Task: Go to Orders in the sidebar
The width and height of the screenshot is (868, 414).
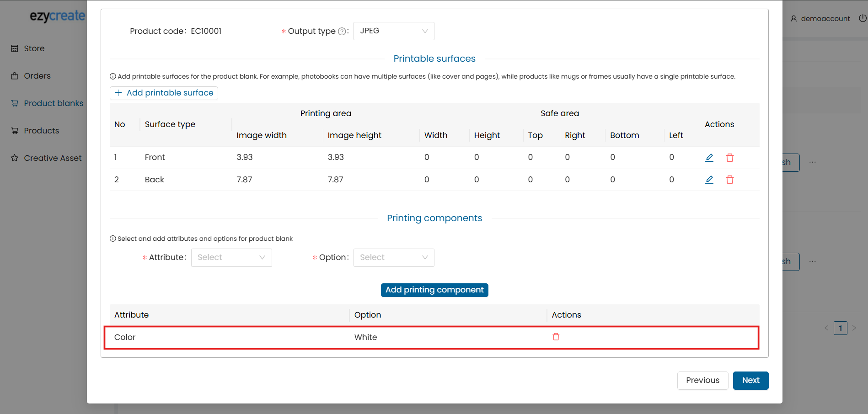Action: [37, 76]
